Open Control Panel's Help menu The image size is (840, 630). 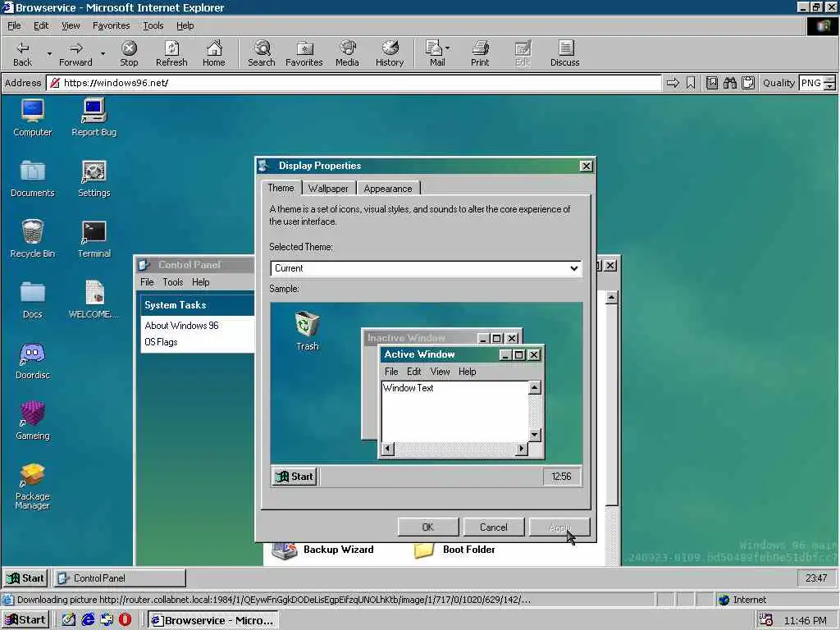pos(201,282)
